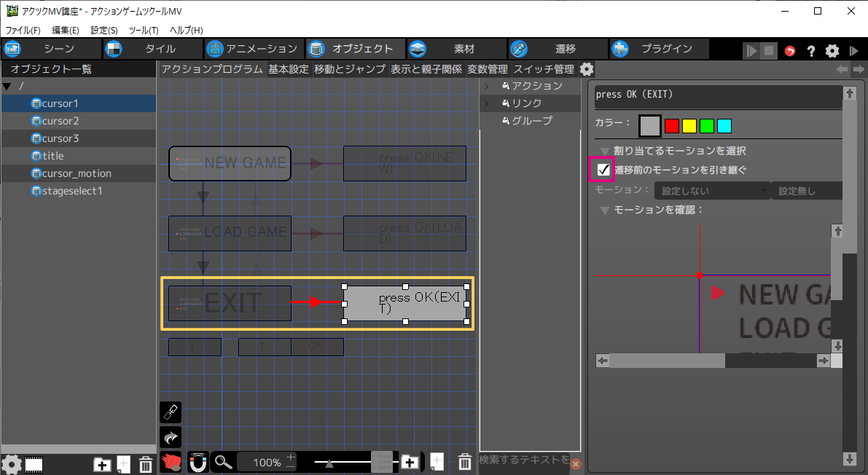Open the 設定(S) menu
Screen dimensions: 868x475
pyautogui.click(x=104, y=31)
